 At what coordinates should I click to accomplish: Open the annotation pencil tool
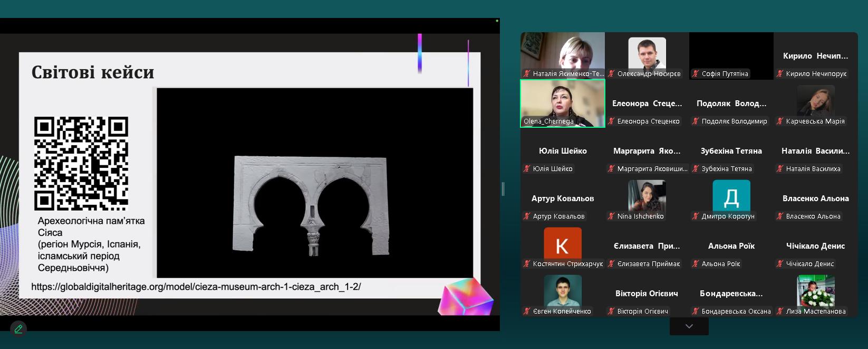point(18,329)
